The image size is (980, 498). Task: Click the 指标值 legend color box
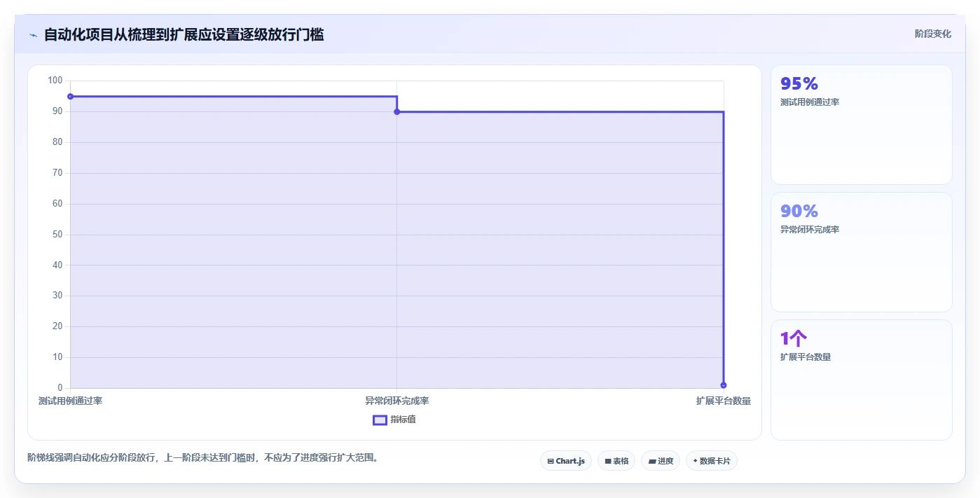pyautogui.click(x=380, y=420)
